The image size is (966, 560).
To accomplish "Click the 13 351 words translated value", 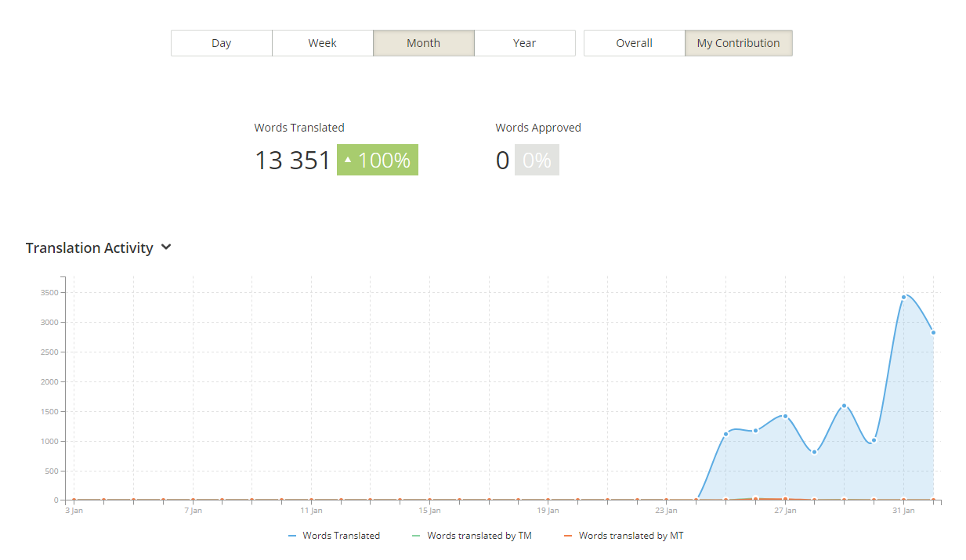I will 293,161.
